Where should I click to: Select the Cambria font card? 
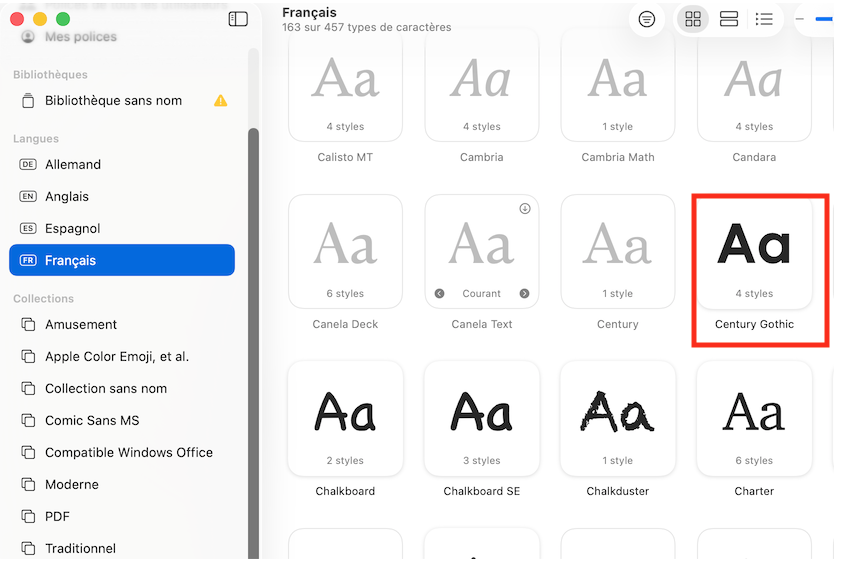coord(482,87)
